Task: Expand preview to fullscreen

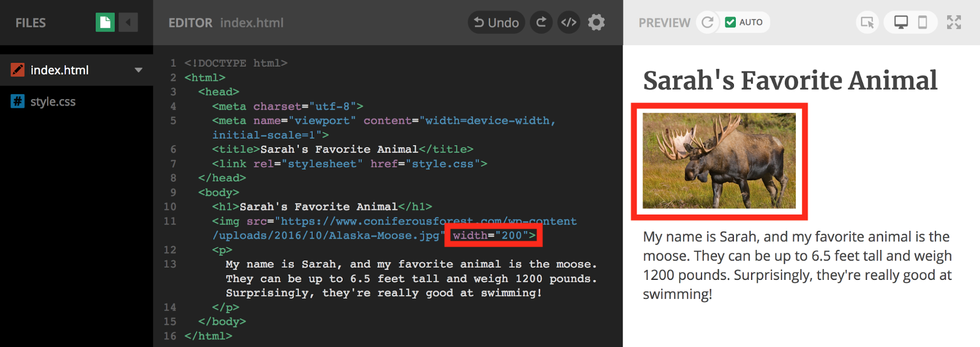Action: [x=954, y=23]
